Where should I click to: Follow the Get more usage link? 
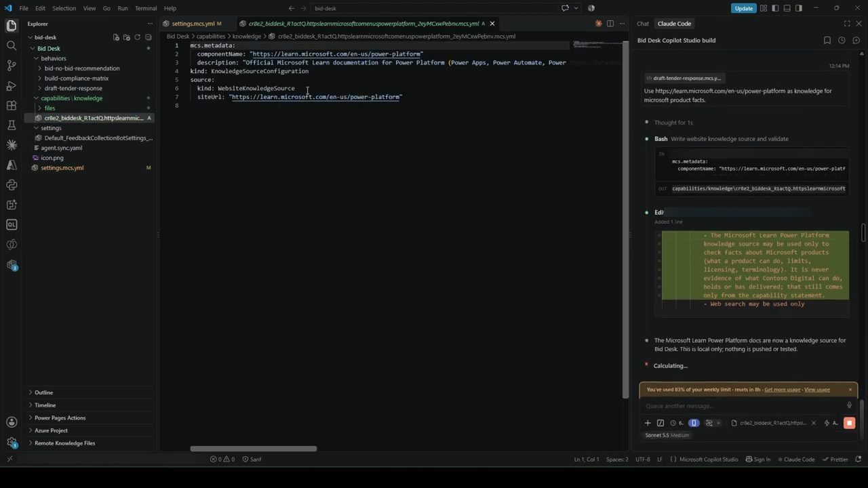tap(782, 390)
